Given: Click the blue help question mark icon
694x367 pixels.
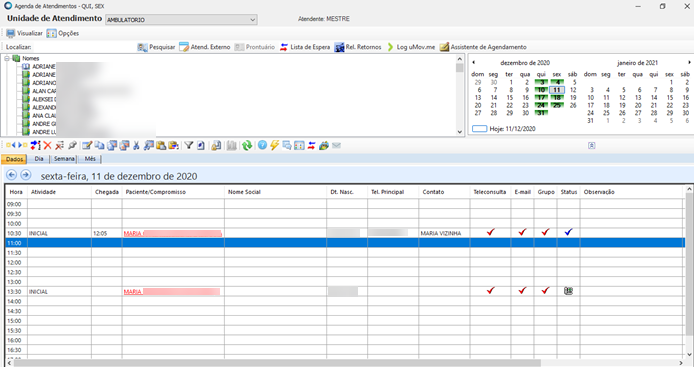Looking at the screenshot, I should [x=262, y=145].
